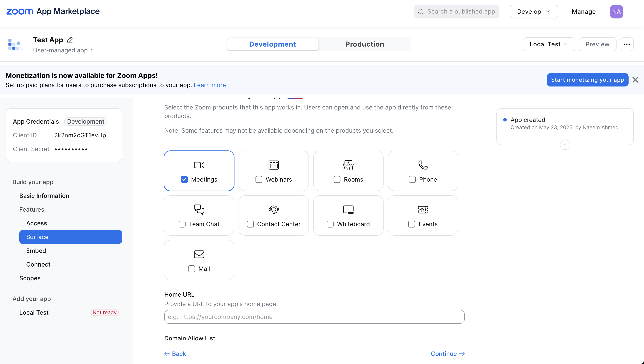Click the Whiteboard product icon

coord(348,210)
